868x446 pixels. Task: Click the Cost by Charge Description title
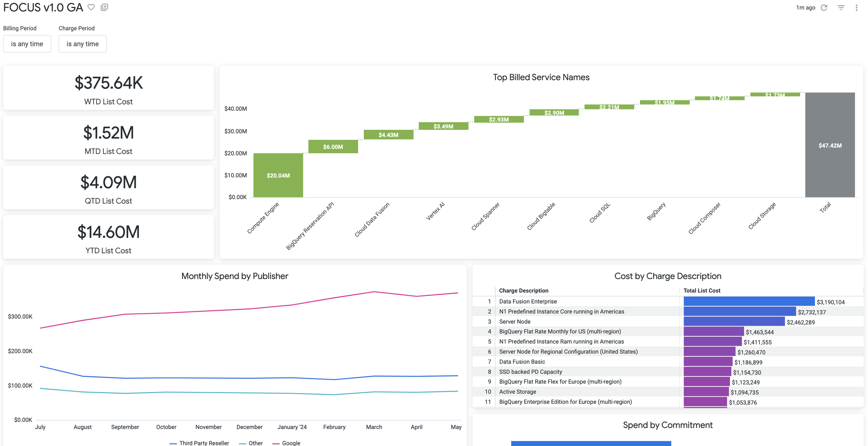coord(668,276)
